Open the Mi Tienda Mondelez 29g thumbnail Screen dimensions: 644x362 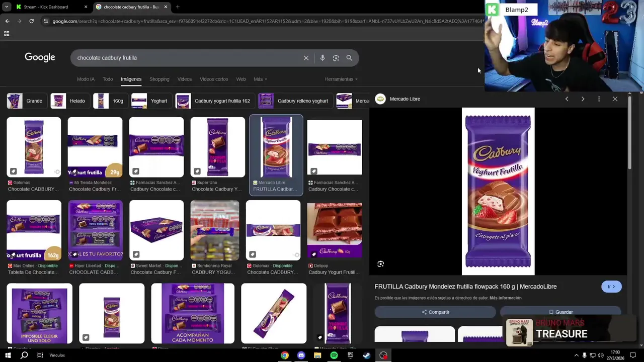pos(95,147)
